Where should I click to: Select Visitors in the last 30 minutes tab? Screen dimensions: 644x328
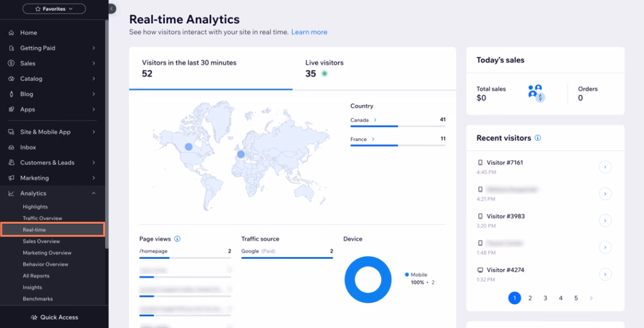(189, 68)
